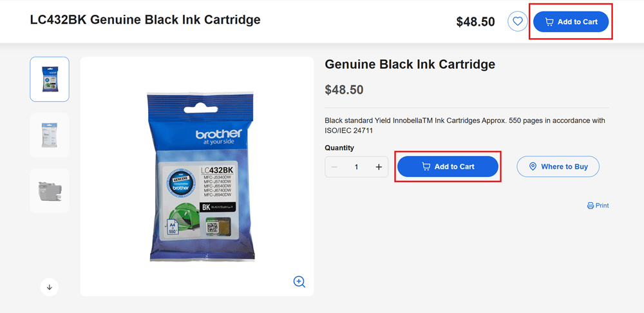This screenshot has width=644, height=313.
Task: Click the $48.50 price in the header bar
Action: pos(475,22)
